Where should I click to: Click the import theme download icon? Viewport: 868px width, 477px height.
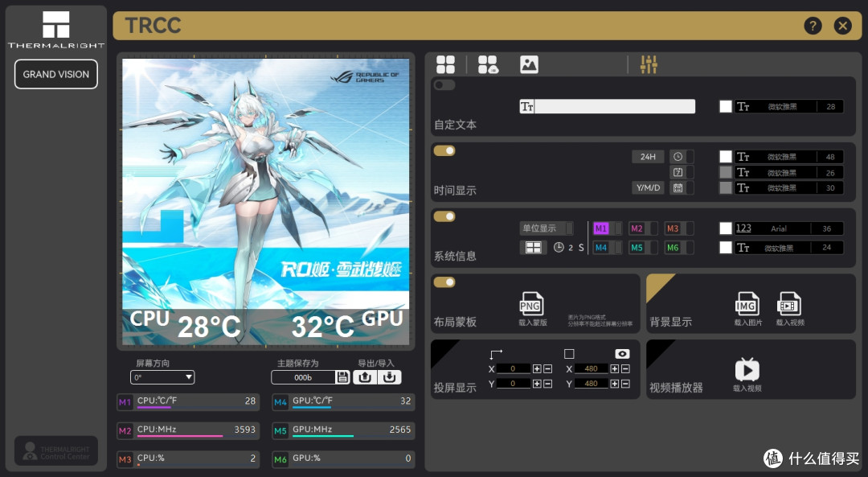pos(389,377)
